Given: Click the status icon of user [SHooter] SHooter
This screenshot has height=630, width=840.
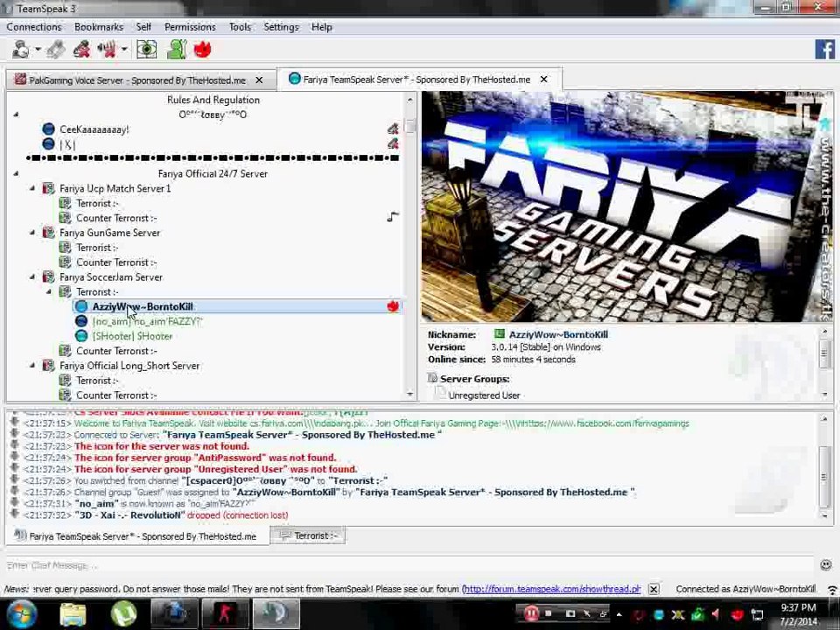Looking at the screenshot, I should click(x=81, y=336).
